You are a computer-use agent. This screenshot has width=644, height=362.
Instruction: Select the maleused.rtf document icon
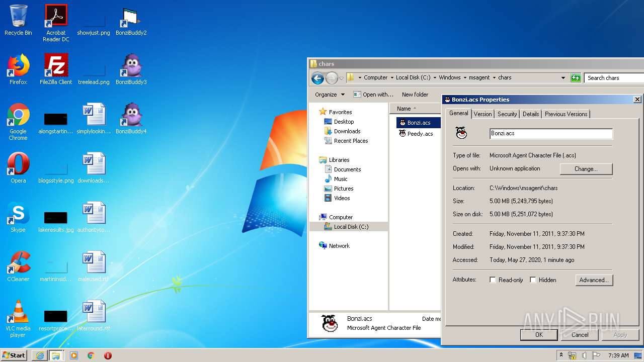(94, 266)
